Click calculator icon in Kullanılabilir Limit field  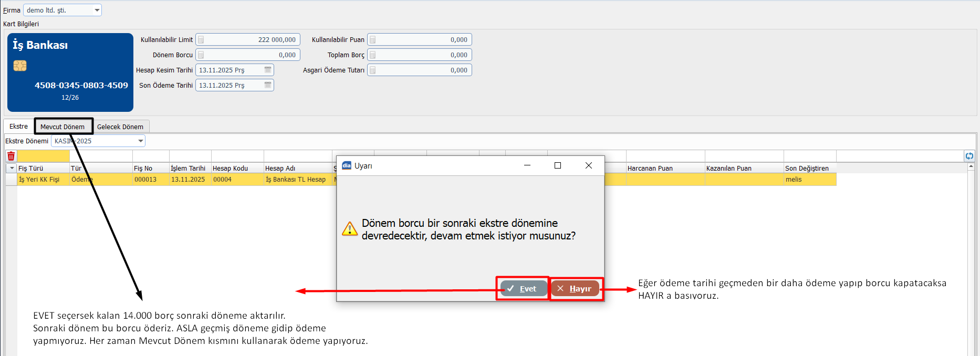(201, 40)
